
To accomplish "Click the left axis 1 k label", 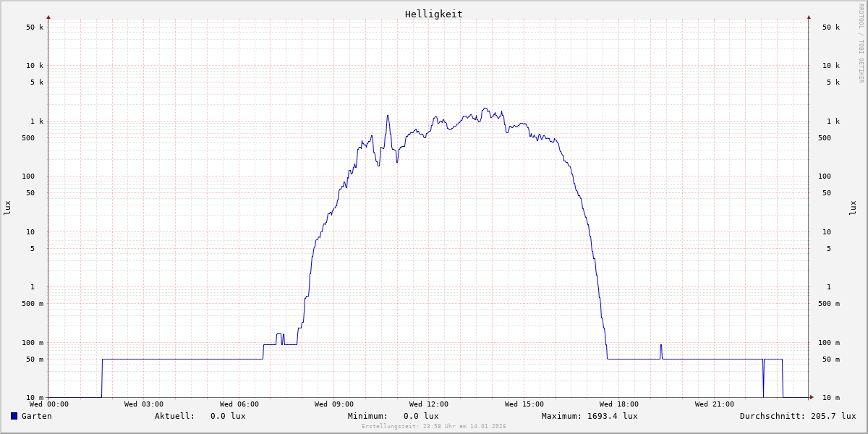I will click(x=37, y=122).
